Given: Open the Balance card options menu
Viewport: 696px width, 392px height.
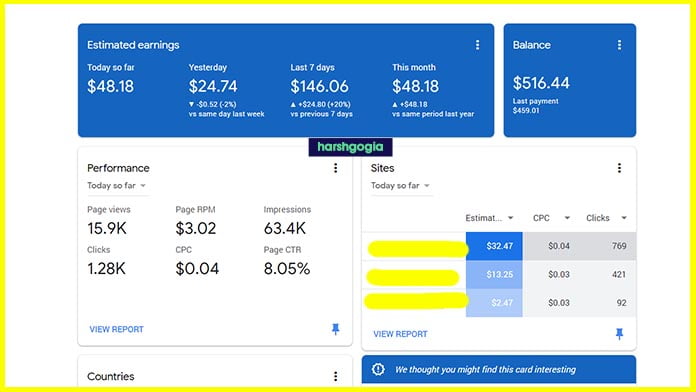Looking at the screenshot, I should (x=619, y=45).
